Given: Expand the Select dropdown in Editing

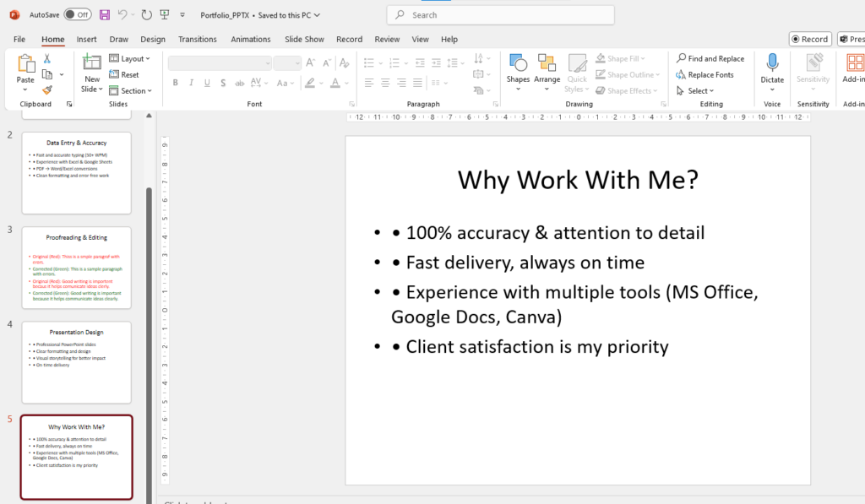Looking at the screenshot, I should (x=695, y=90).
